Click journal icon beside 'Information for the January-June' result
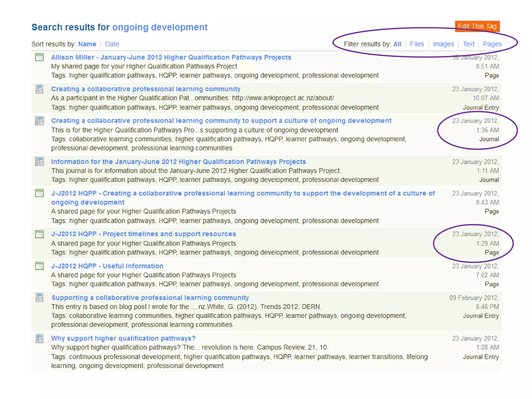 (39, 162)
